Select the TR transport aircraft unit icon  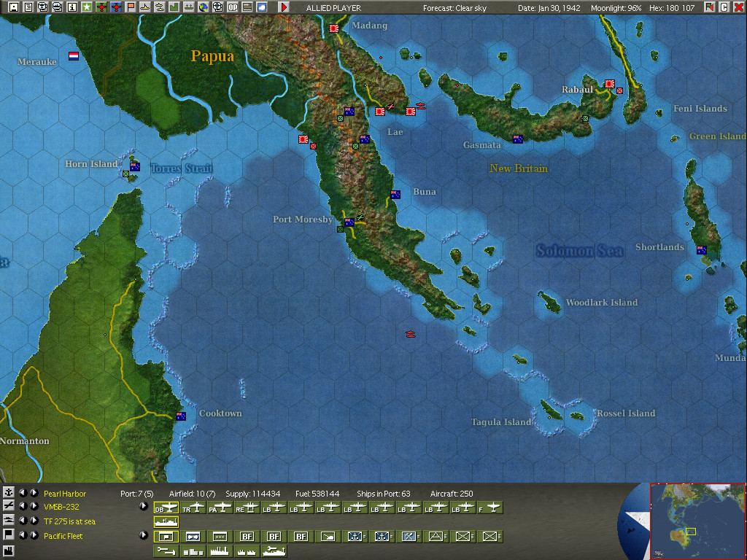point(193,507)
